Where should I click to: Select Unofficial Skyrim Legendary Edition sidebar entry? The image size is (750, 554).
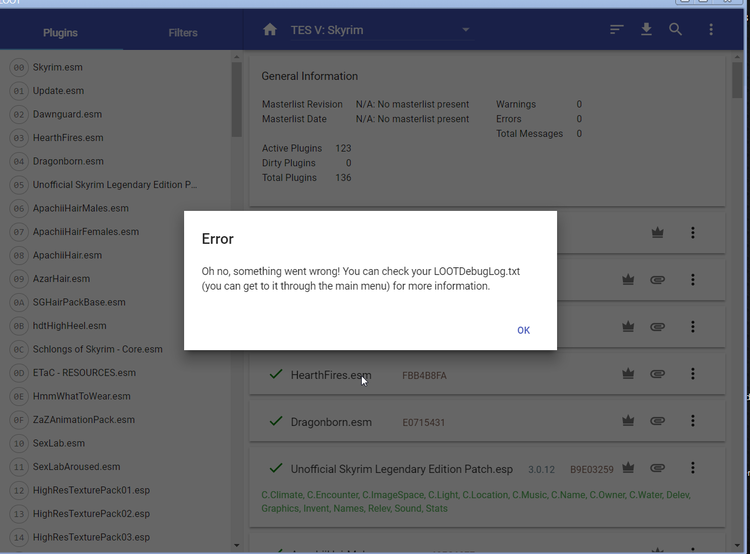115,185
